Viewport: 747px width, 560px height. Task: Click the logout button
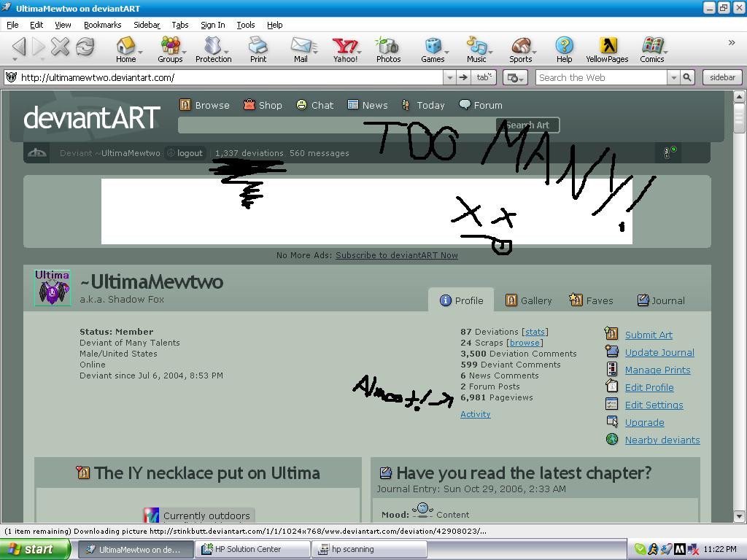(x=185, y=153)
